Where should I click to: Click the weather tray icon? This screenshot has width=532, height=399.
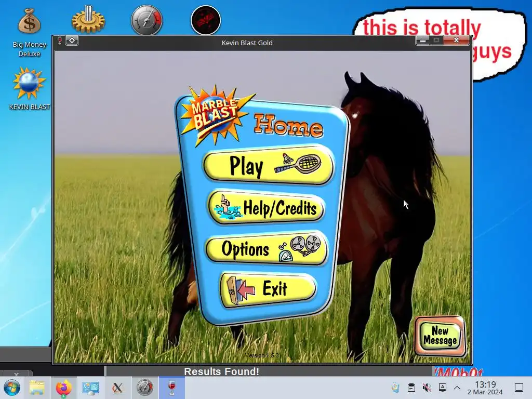click(x=395, y=387)
